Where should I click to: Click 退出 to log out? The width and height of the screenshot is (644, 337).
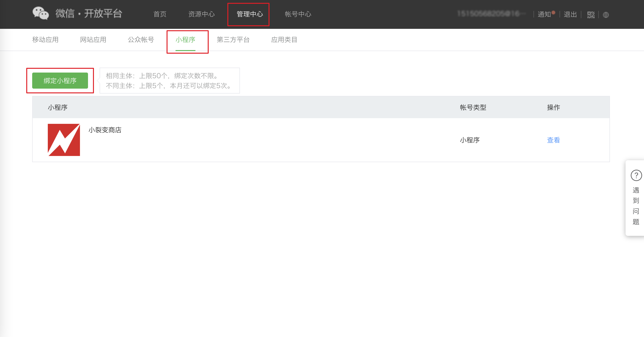pyautogui.click(x=570, y=14)
